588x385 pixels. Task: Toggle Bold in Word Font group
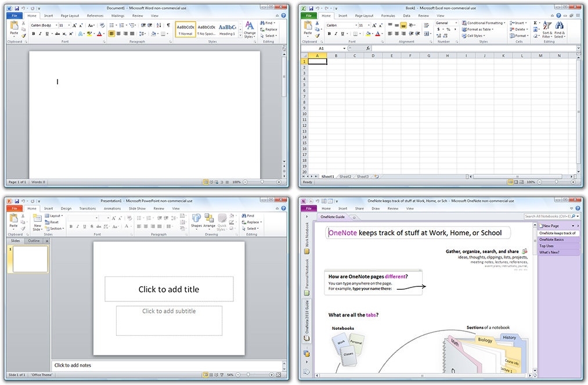[33, 34]
